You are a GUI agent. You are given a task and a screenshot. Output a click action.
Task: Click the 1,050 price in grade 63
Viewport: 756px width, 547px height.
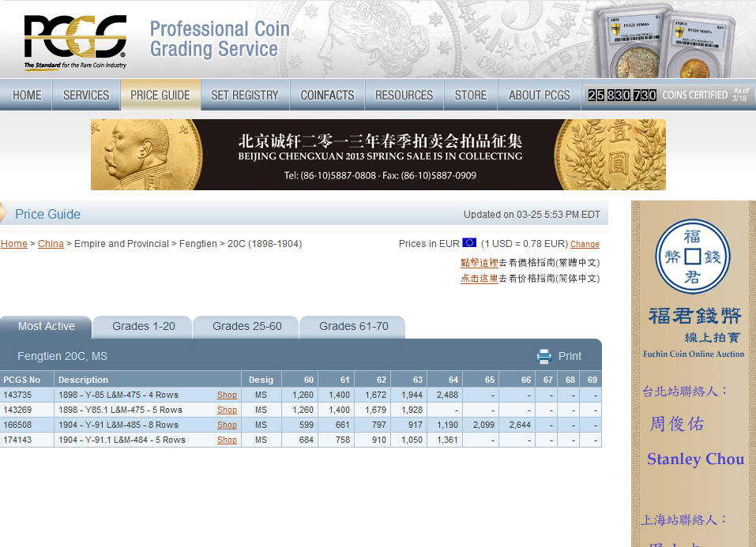coord(412,440)
